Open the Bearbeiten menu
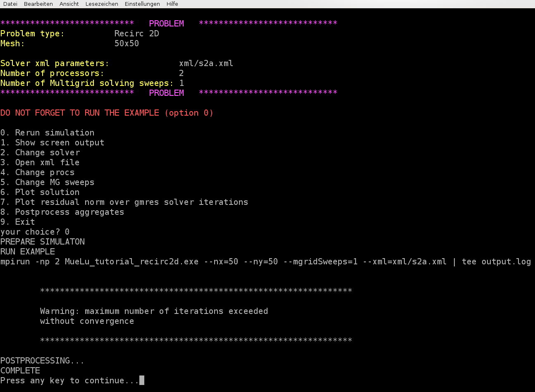Image resolution: width=535 pixels, height=392 pixels. (38, 4)
